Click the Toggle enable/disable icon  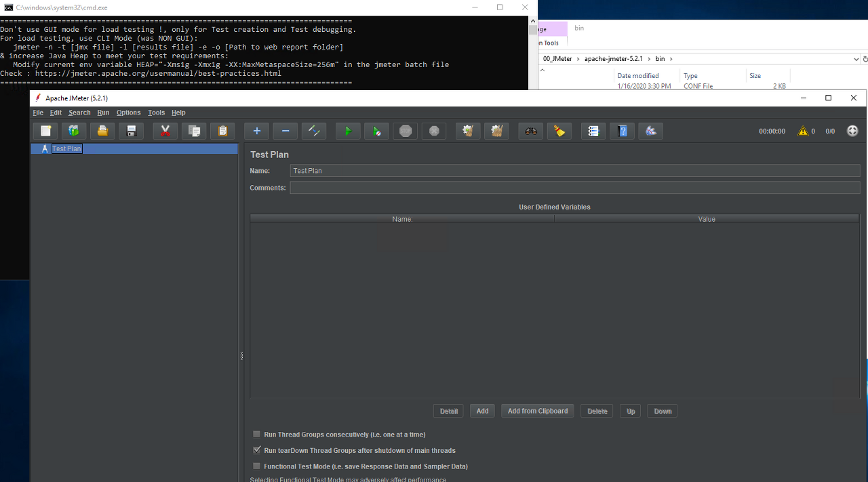314,131
